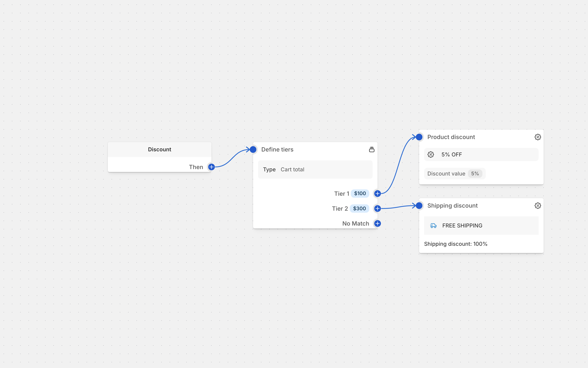588x368 pixels.
Task: Click the Shipping discount input connector dot
Action: coord(419,206)
